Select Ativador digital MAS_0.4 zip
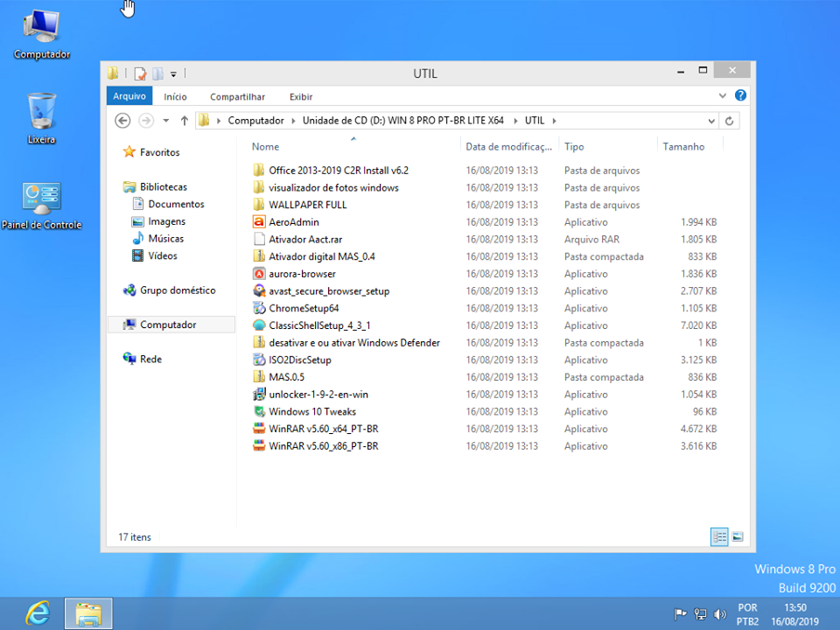This screenshot has width=840, height=630. 314,256
